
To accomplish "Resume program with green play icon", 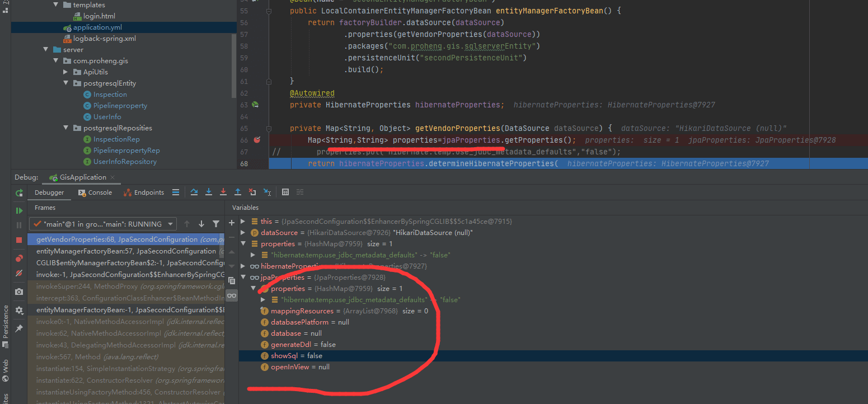I will [19, 210].
